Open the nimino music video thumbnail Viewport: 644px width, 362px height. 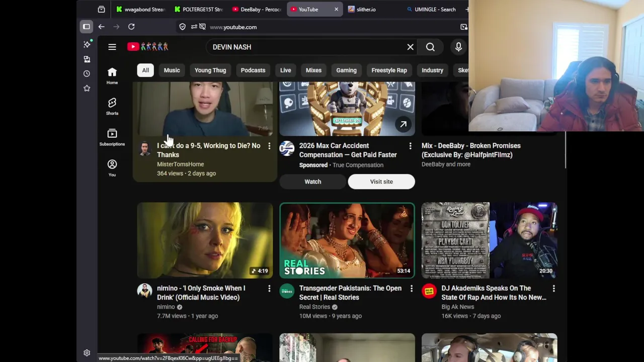[x=205, y=240]
